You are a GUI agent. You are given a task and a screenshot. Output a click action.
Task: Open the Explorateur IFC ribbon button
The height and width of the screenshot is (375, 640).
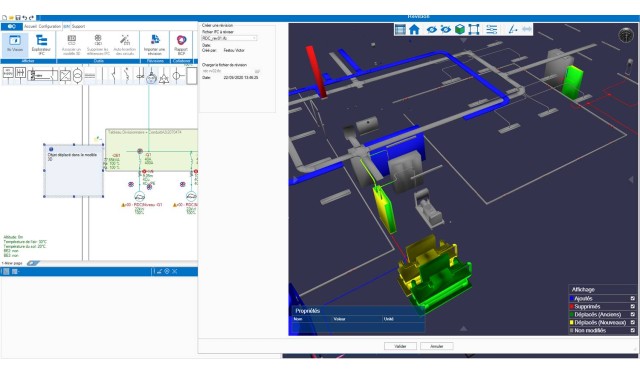41,44
